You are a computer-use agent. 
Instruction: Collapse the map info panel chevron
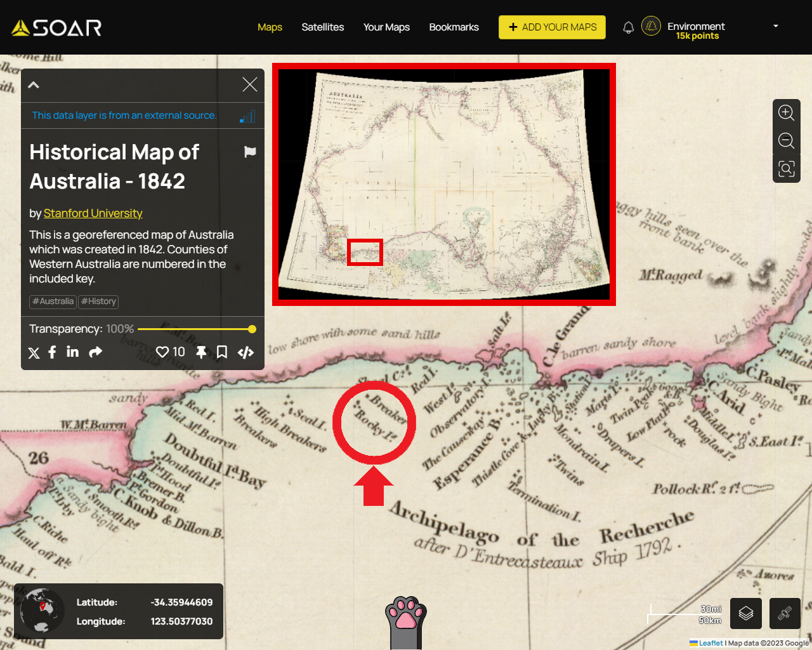[x=34, y=85]
